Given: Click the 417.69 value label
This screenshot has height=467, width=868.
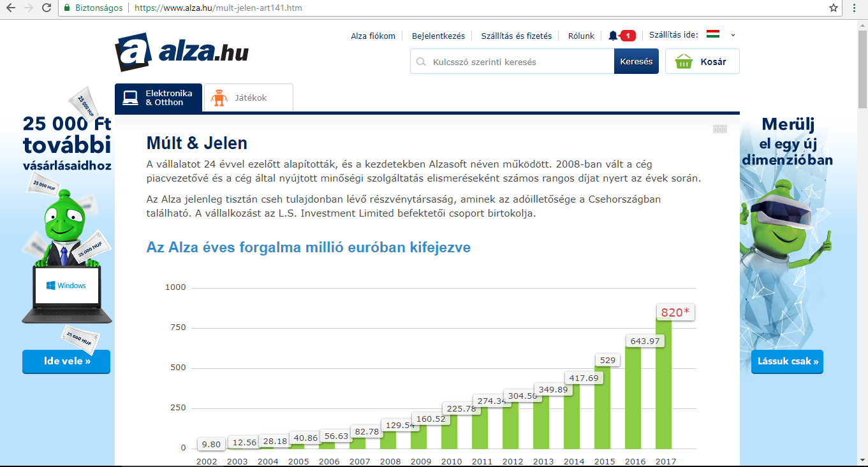Looking at the screenshot, I should [584, 378].
